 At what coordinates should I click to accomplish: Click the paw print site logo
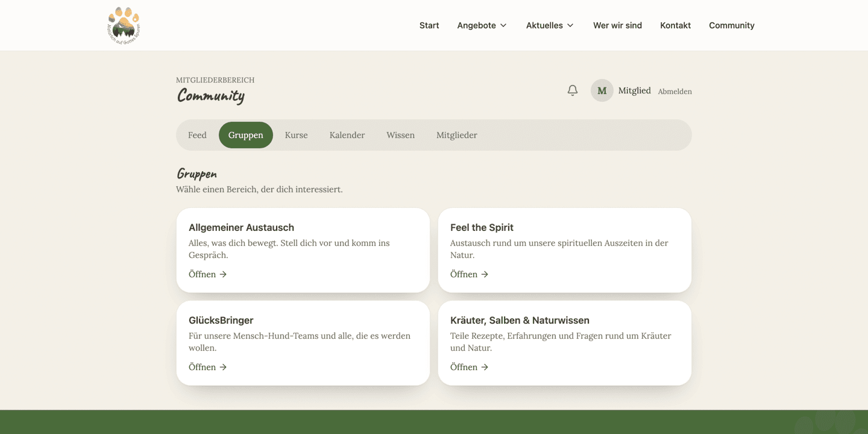pos(124,25)
